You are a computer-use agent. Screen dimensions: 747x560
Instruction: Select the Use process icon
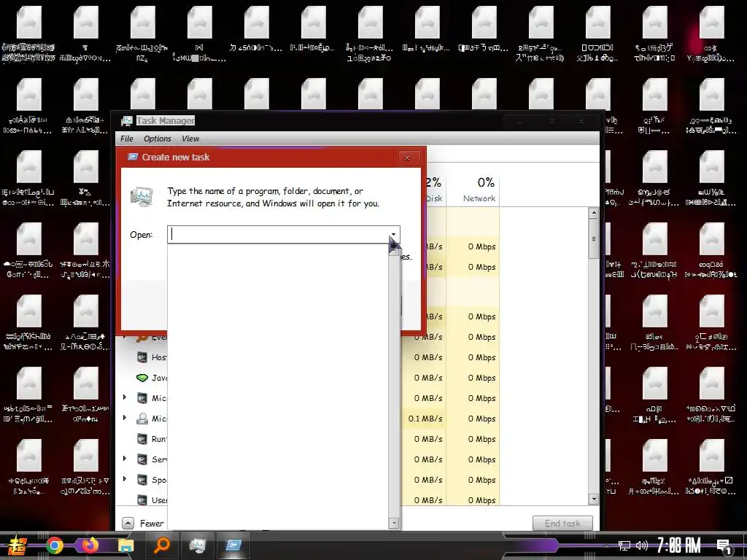click(142, 500)
